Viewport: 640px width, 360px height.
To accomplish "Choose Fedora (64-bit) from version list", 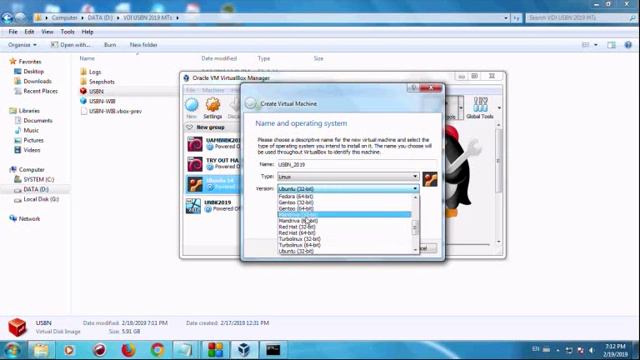I will [296, 196].
